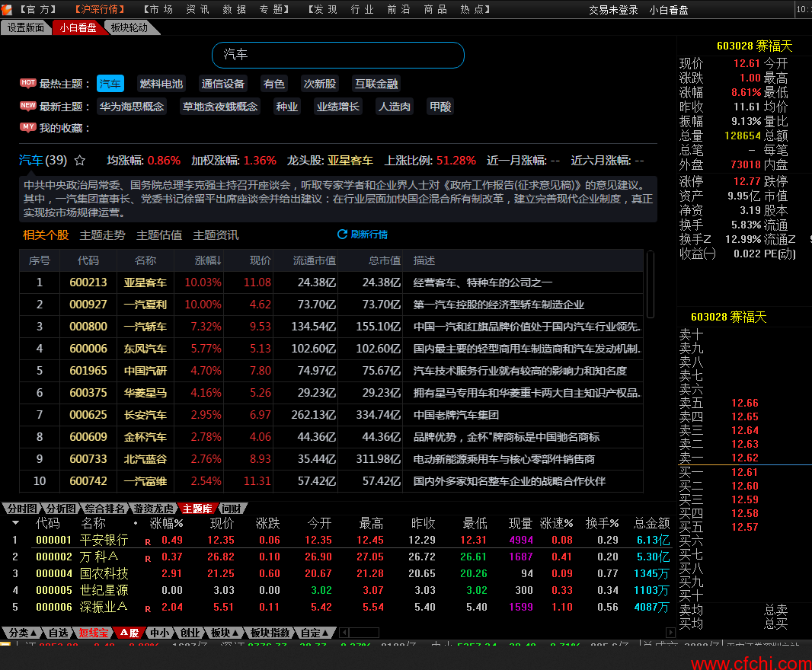Click 国农科技 in the quote list
Screen dimensions: 812x670
point(104,574)
